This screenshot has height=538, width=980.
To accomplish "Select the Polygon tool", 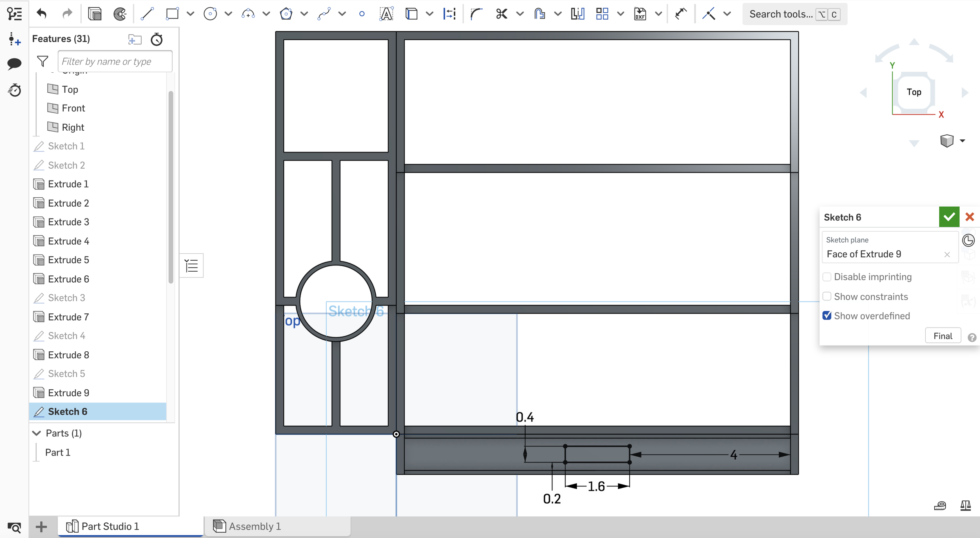I will [286, 13].
